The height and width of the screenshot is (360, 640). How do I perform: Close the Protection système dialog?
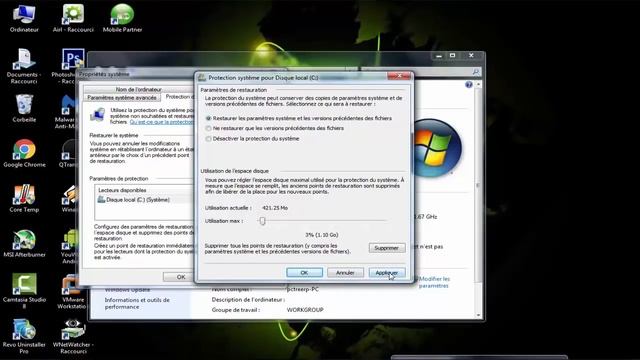pyautogui.click(x=399, y=76)
